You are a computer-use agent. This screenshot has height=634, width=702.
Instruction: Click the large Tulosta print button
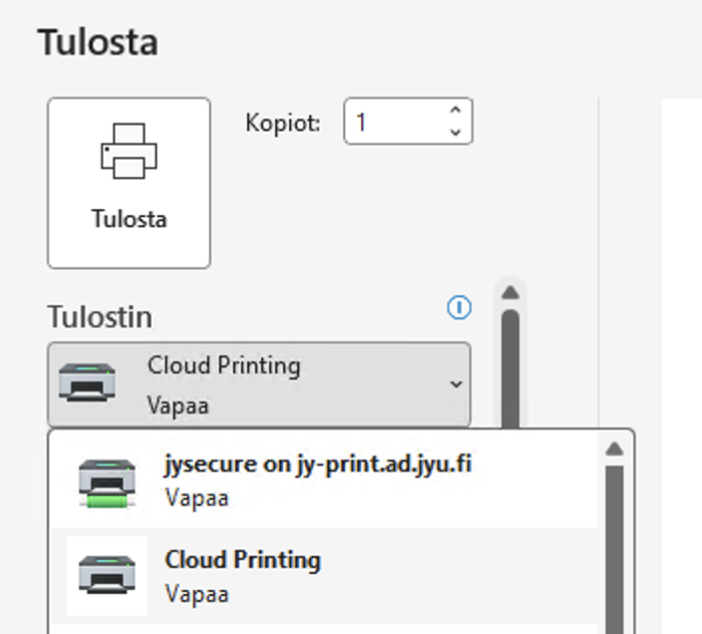point(129,183)
